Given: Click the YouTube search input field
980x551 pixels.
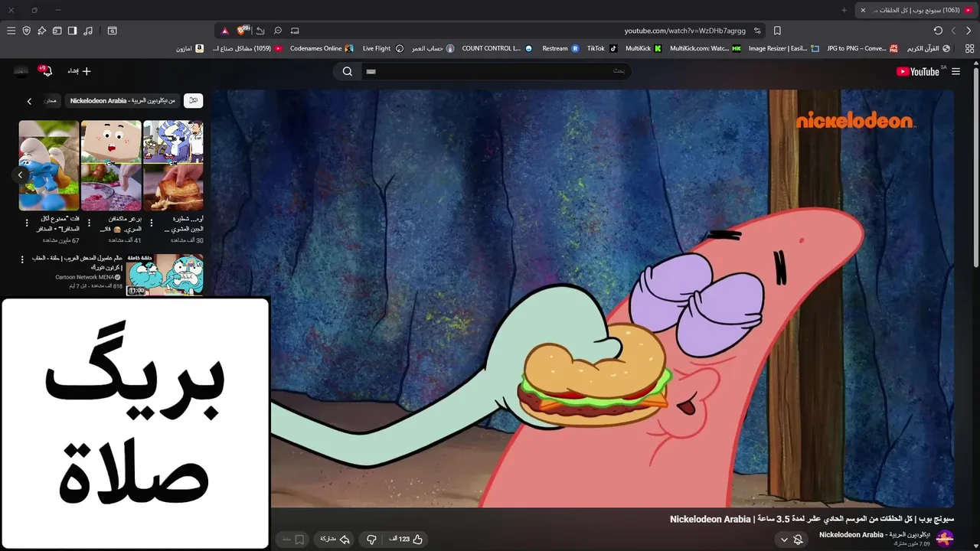Looking at the screenshot, I should pos(495,71).
